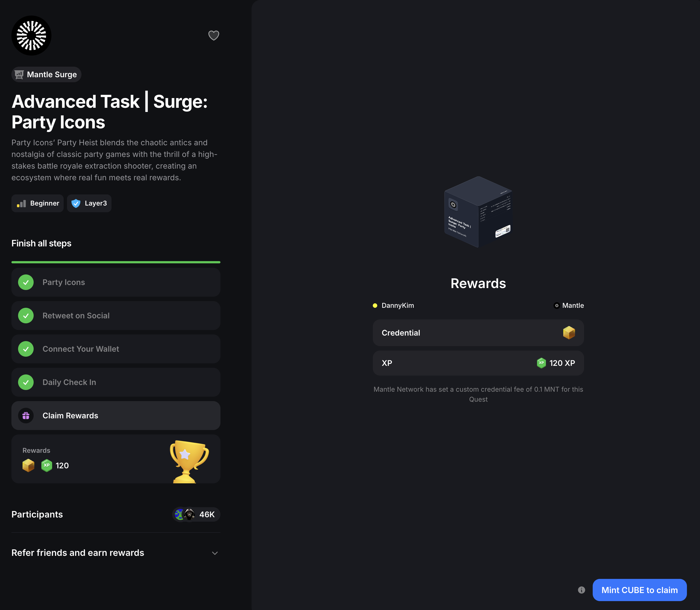Click participant avatars next to 46K
The image size is (700, 610).
coord(185,514)
